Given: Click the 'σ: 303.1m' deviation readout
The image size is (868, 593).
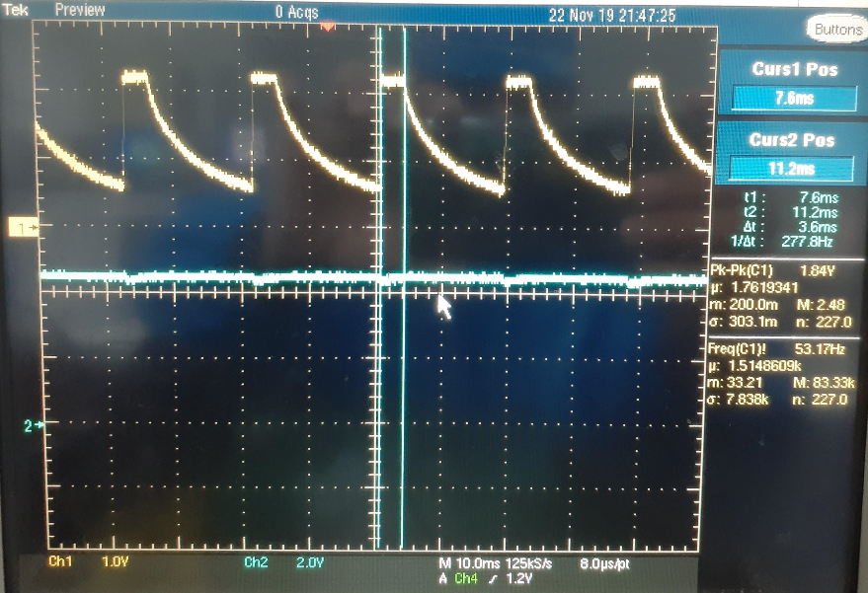Looking at the screenshot, I should click(x=744, y=322).
